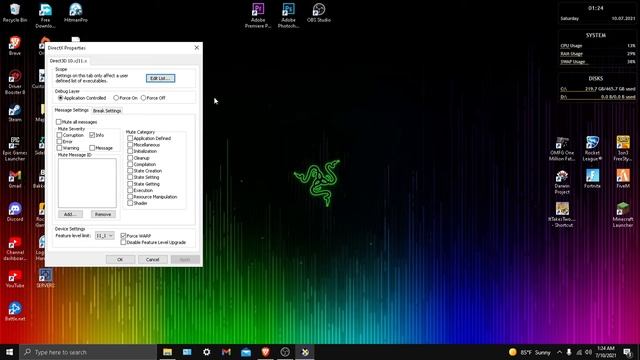Viewport: 640px width, 360px height.
Task: Open the HitmanPro desktop shortcut
Action: tap(76, 13)
